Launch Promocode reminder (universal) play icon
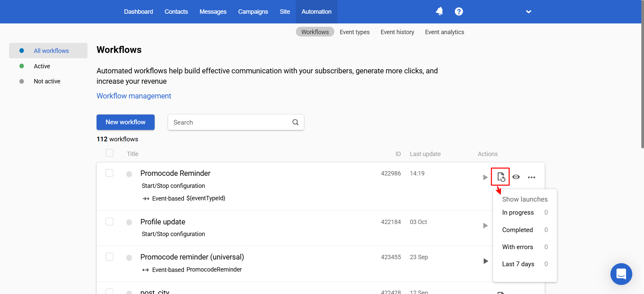644x294 pixels. [485, 261]
